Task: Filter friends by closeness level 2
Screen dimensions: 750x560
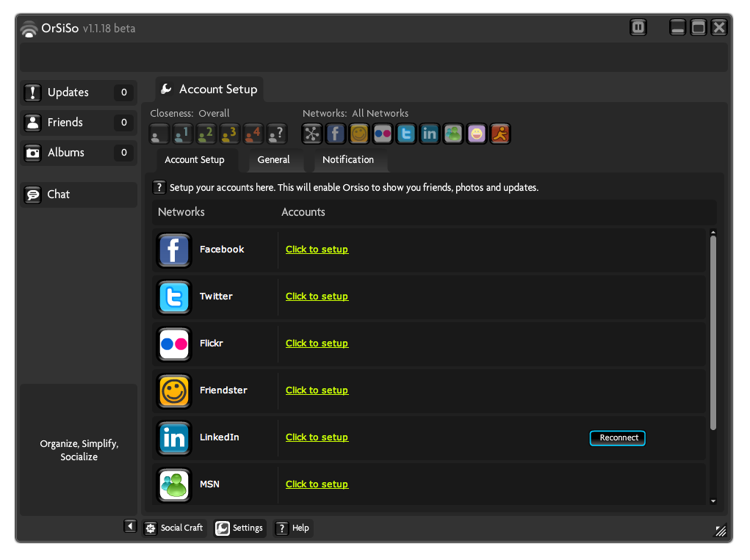Action: pyautogui.click(x=206, y=134)
